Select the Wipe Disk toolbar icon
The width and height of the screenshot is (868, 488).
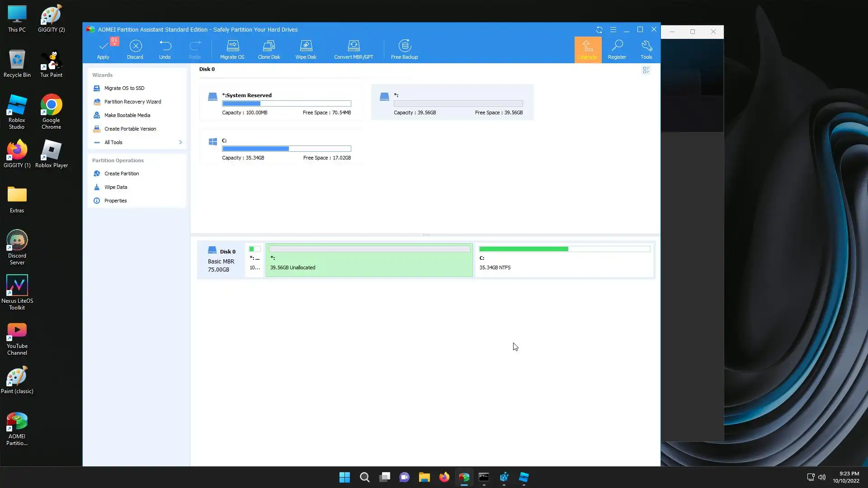tap(306, 47)
